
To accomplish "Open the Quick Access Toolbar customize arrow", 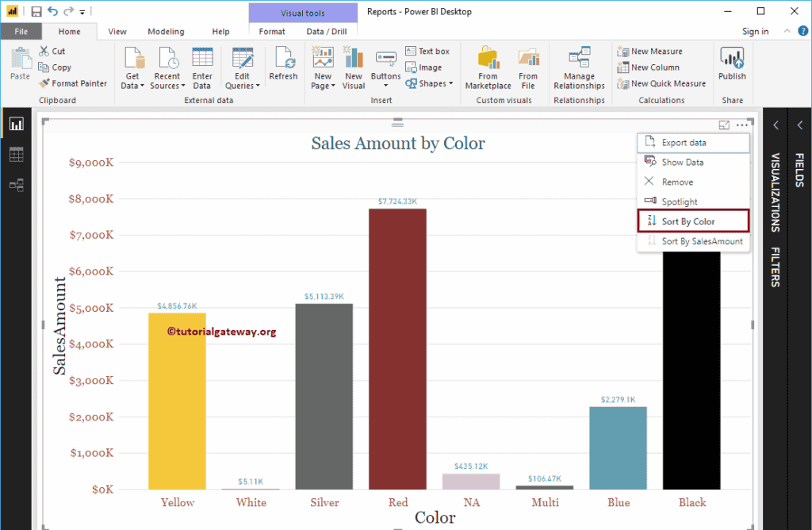I will click(82, 11).
